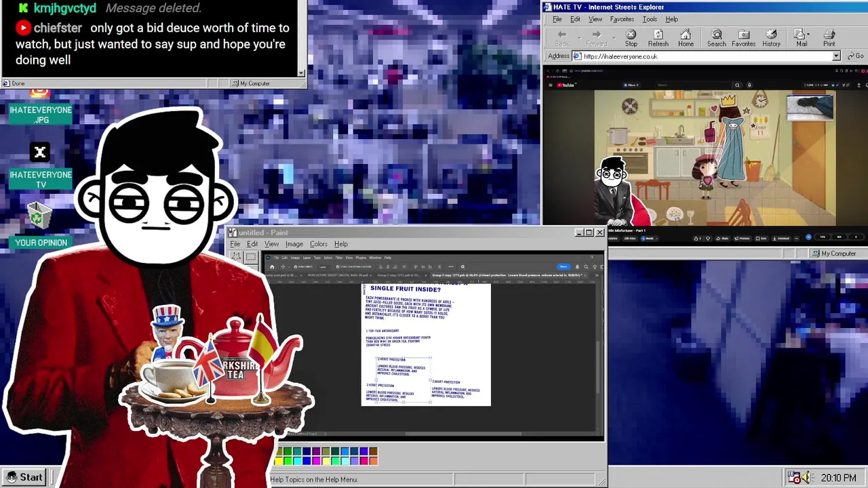Click the Stop icon in the browser toolbar
868x488 pixels.
click(631, 35)
